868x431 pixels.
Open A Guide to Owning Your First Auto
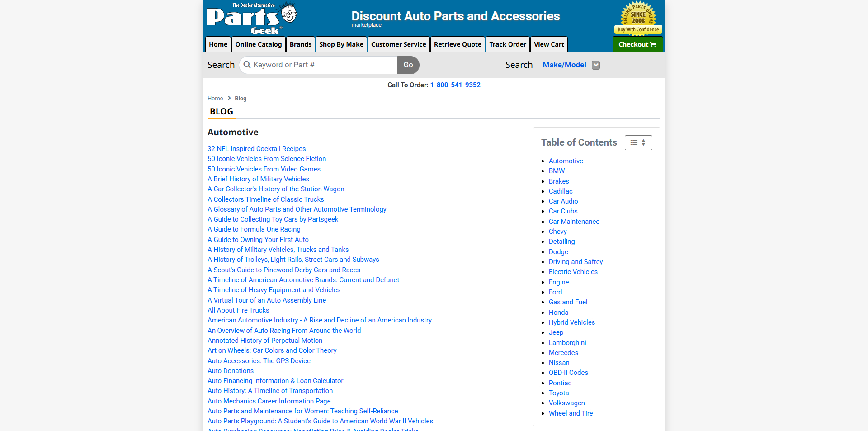coord(258,240)
